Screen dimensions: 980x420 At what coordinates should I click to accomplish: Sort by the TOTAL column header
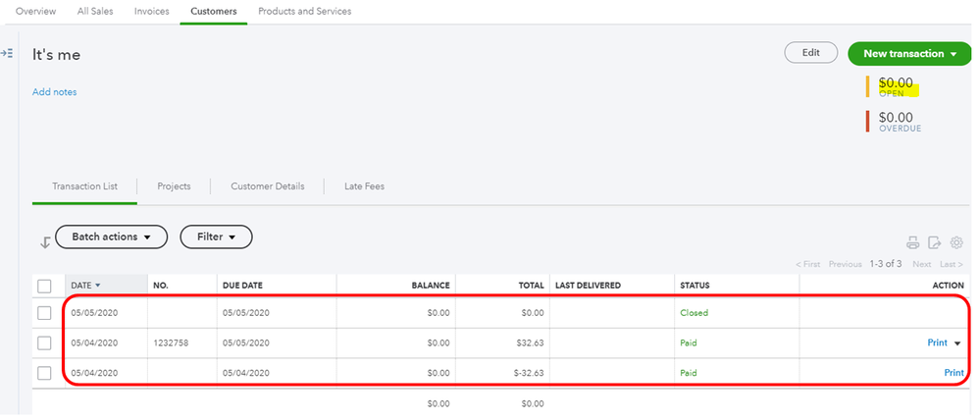coord(531,285)
